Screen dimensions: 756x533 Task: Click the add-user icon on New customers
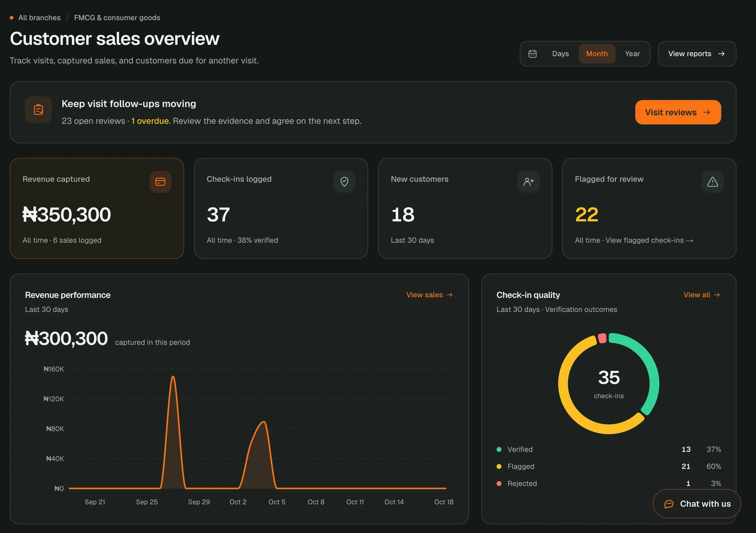pos(528,182)
